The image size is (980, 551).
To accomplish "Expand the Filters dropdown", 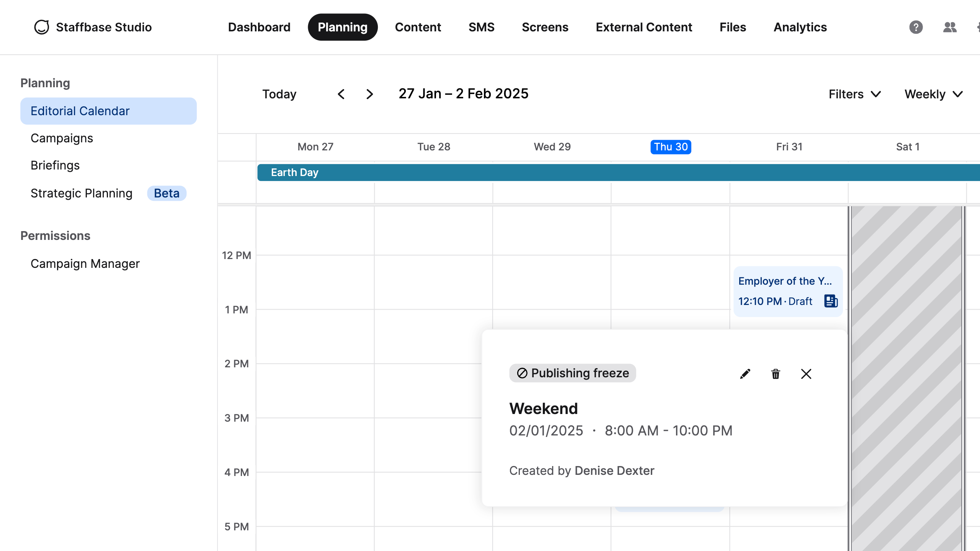I will coord(854,94).
